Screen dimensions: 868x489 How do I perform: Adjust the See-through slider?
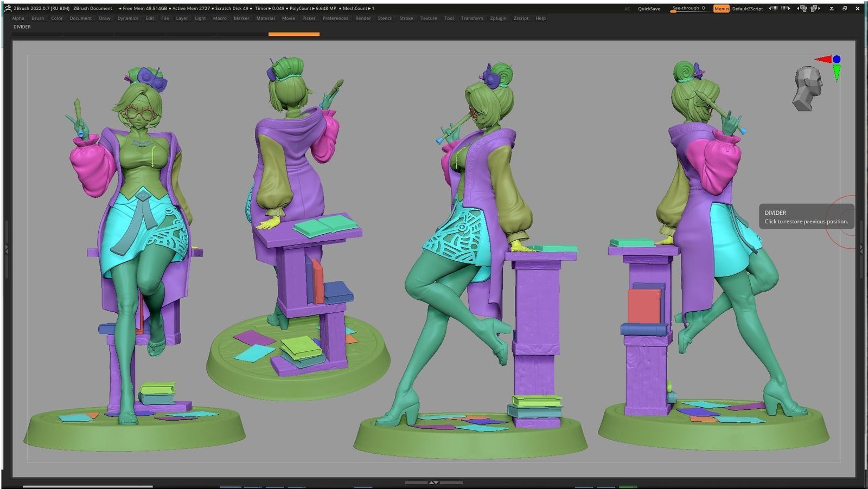(x=689, y=9)
